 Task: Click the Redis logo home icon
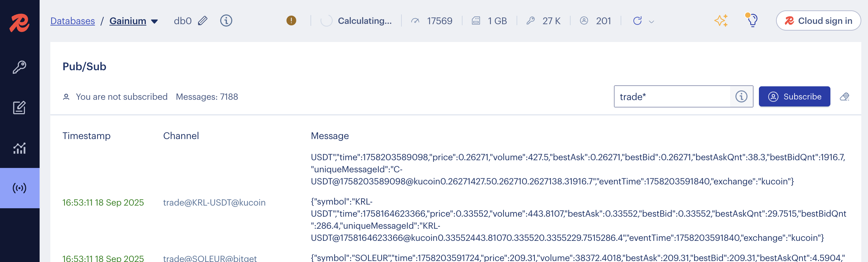pyautogui.click(x=19, y=23)
